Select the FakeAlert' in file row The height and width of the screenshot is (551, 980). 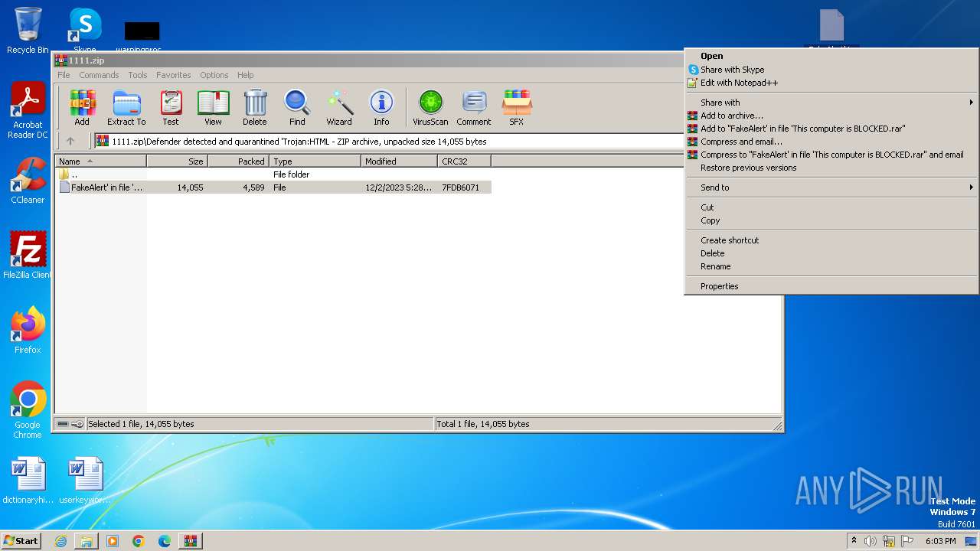pos(273,187)
